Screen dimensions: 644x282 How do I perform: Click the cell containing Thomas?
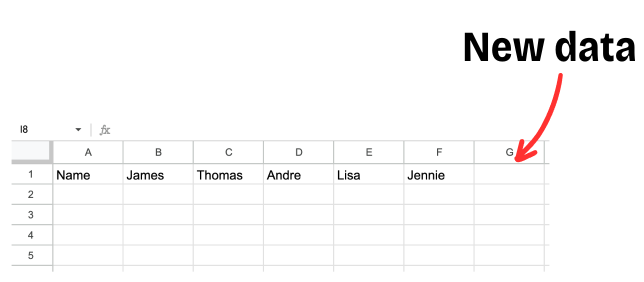point(228,174)
